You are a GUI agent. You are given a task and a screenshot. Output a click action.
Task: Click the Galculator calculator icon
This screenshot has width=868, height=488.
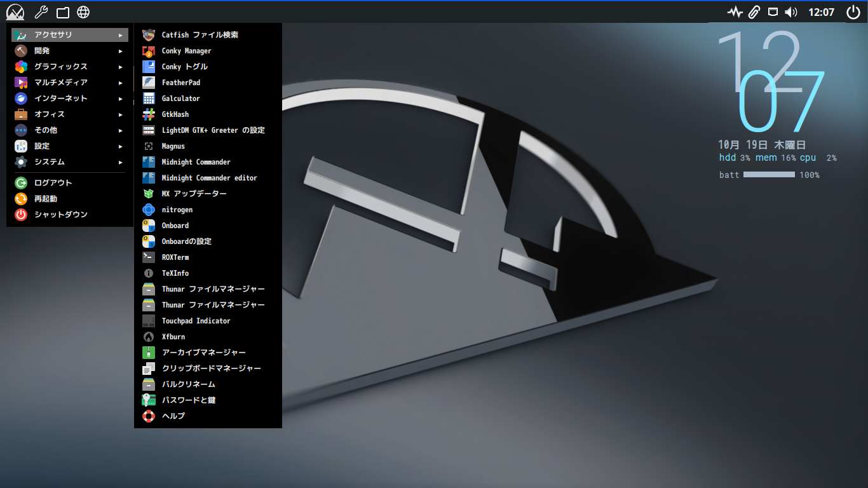(x=149, y=98)
